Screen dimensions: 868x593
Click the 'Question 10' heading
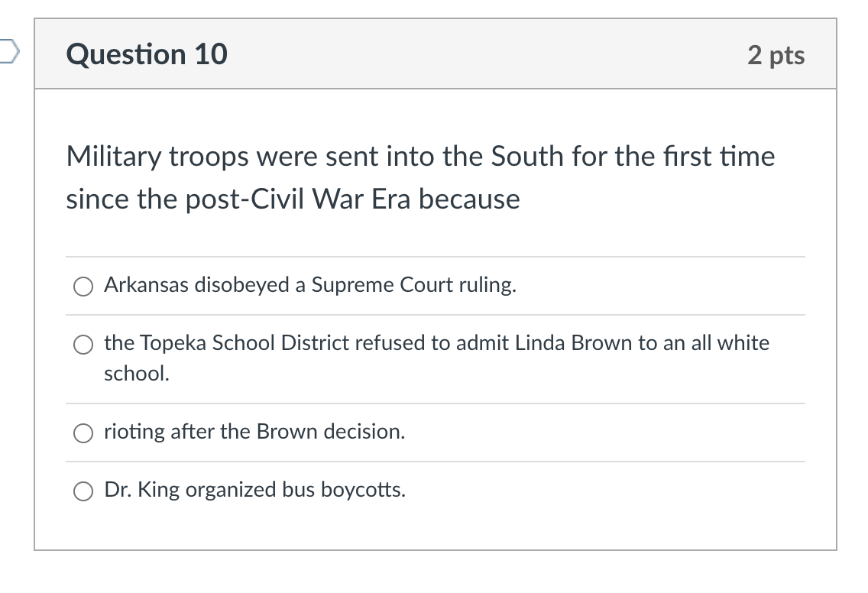[147, 54]
